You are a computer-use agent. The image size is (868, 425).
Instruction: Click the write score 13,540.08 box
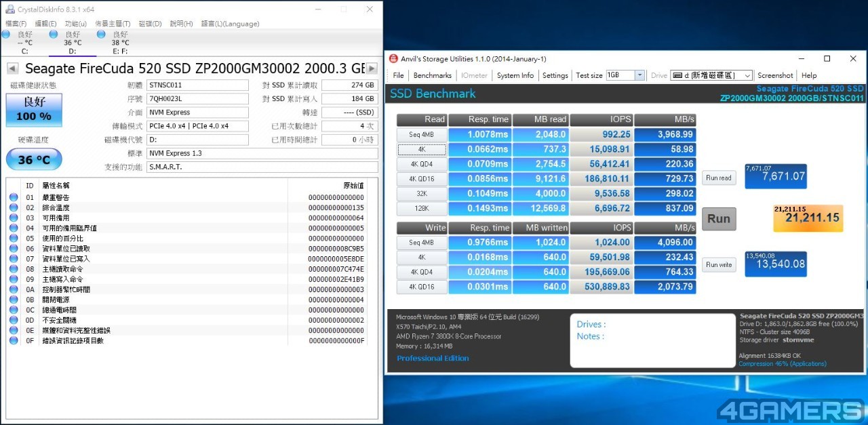776,264
